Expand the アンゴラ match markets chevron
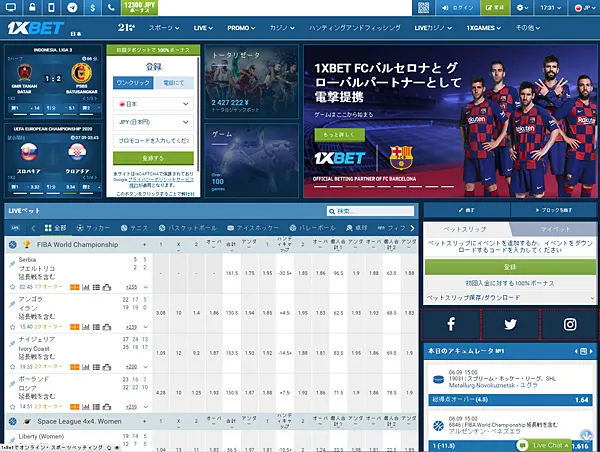This screenshot has height=452, width=600. [146, 327]
